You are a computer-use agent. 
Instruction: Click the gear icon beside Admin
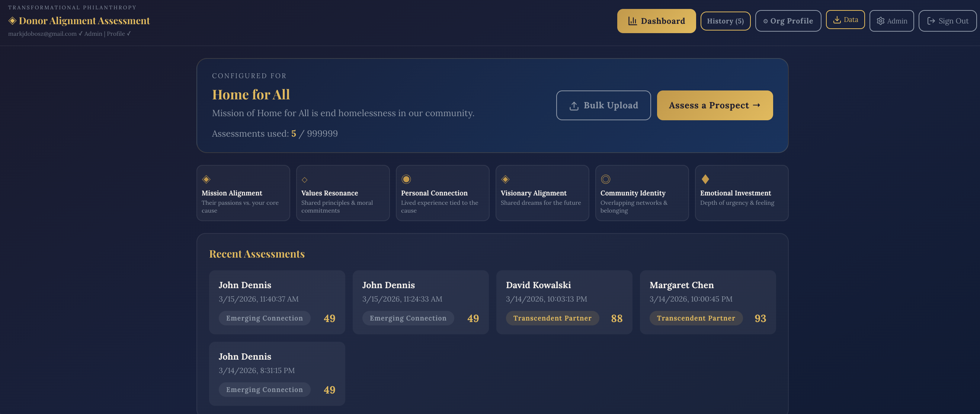(880, 21)
